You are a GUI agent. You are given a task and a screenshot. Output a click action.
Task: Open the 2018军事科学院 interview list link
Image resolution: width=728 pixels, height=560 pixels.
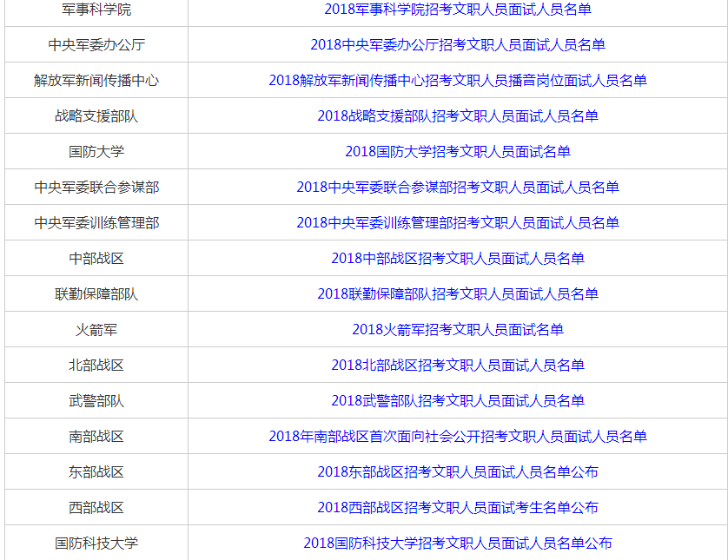pyautogui.click(x=458, y=9)
